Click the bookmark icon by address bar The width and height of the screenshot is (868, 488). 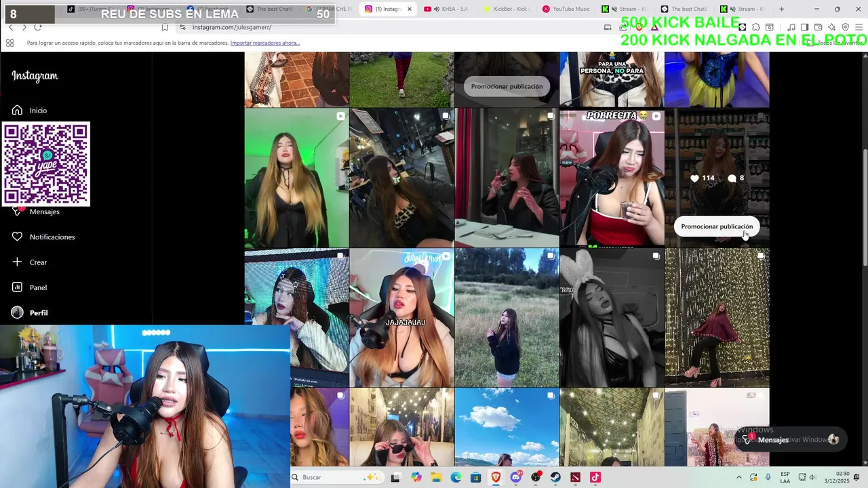point(165,27)
